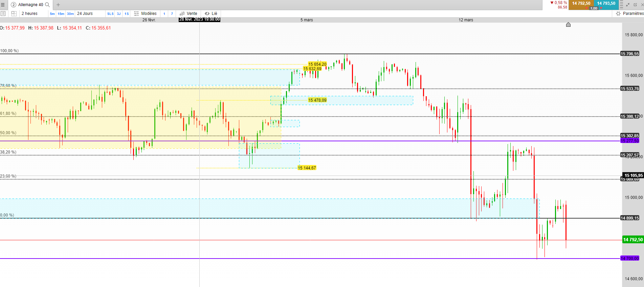The height and width of the screenshot is (287, 644).
Task: Detach chart into external window
Action: pyautogui.click(x=635, y=5)
